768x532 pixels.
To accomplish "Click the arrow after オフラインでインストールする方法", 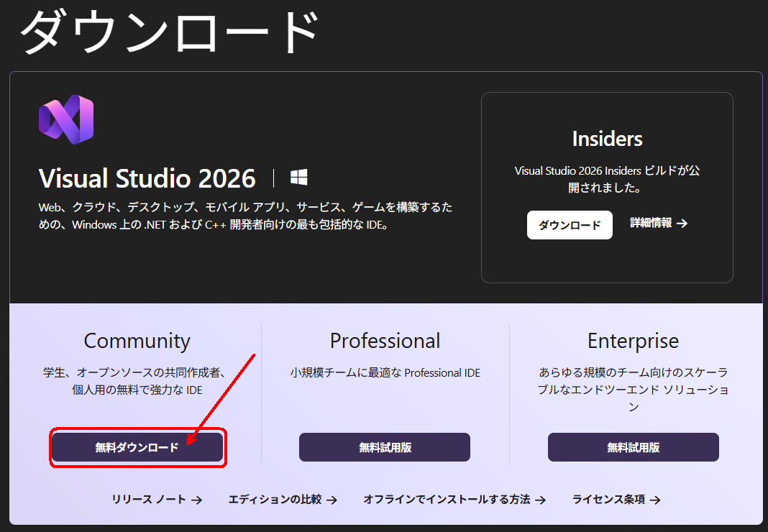I will click(x=540, y=500).
